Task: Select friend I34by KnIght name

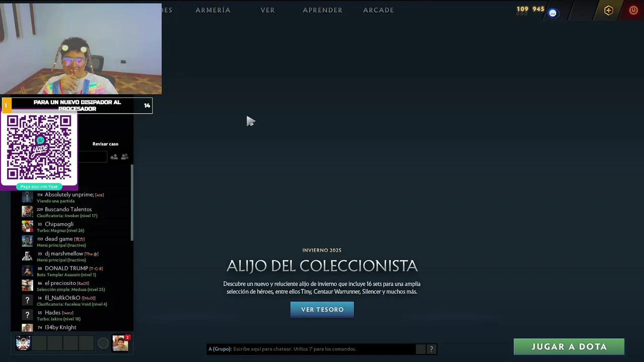Action: point(60,327)
